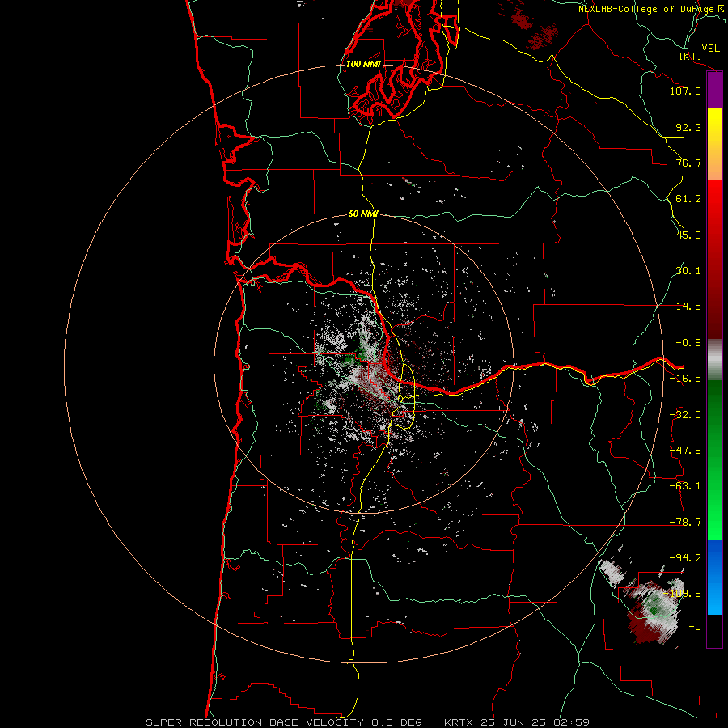Click the purple segment of color bar
This screenshot has height=728, width=728.
(714, 90)
